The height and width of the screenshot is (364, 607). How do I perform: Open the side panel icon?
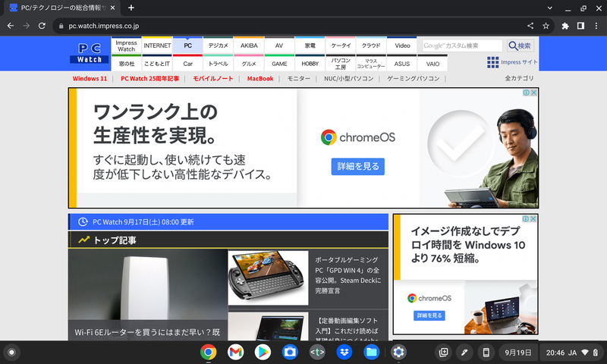coord(580,26)
